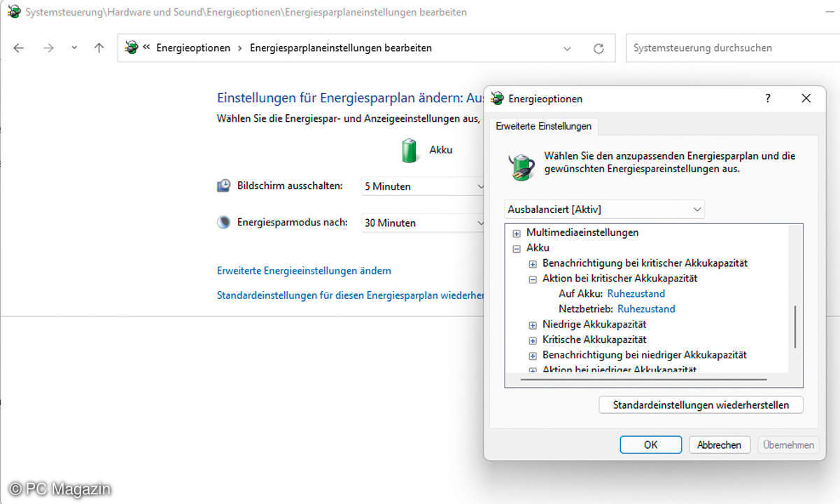The width and height of the screenshot is (840, 504).
Task: Cancel with the Abbrechen button
Action: [x=720, y=444]
